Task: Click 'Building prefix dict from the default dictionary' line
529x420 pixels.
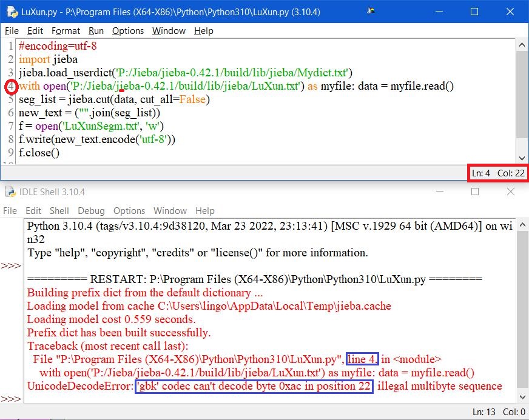Action: (145, 293)
